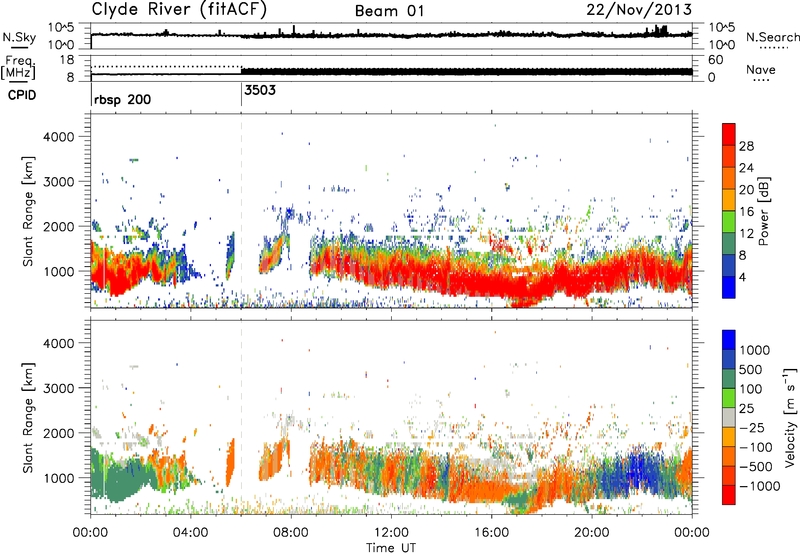Screen dimensions: 800x554
Task: Click the blue bottom of power color bar
Action: point(729,289)
